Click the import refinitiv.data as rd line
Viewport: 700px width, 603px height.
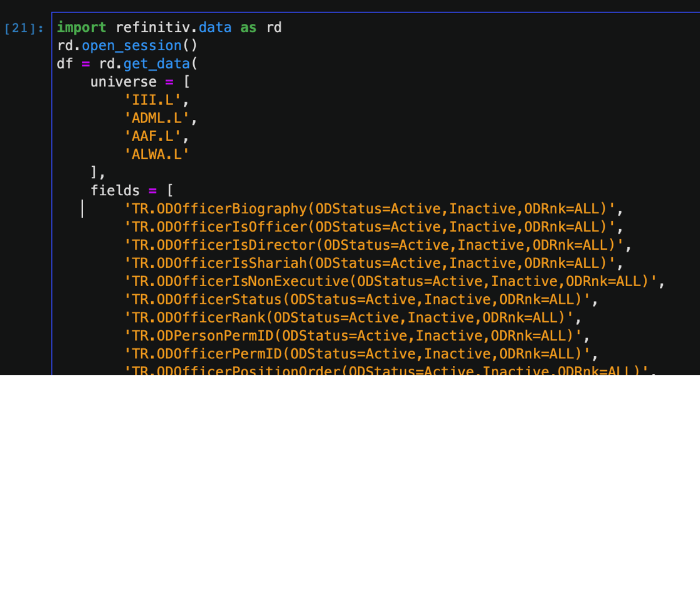[169, 28]
